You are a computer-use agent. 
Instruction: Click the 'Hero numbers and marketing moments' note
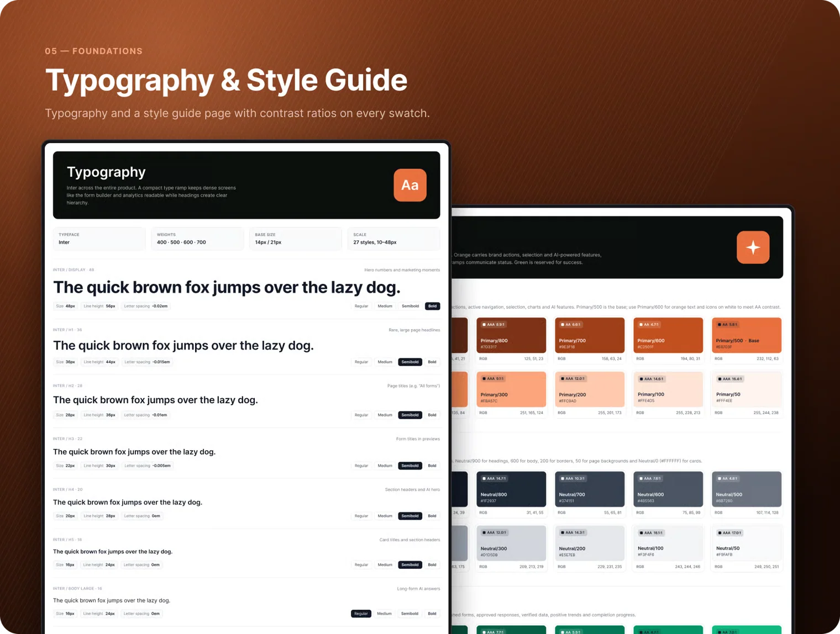pyautogui.click(x=402, y=270)
